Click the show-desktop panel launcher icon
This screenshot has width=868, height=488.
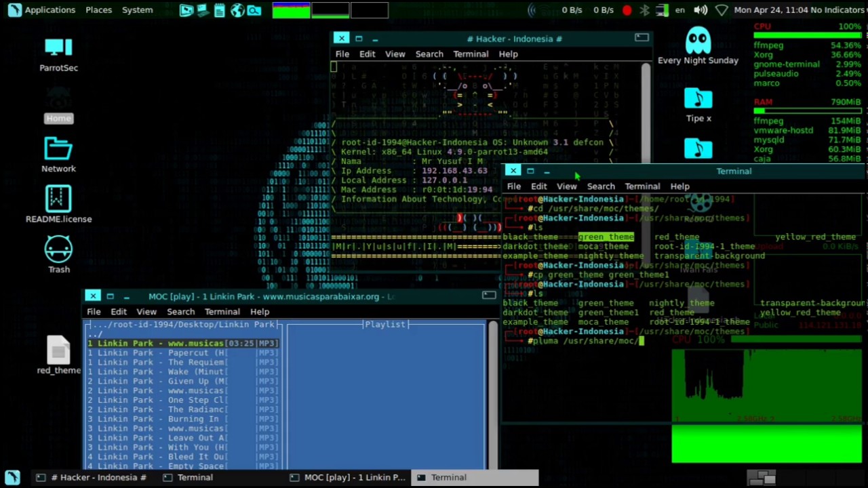pyautogui.click(x=186, y=10)
